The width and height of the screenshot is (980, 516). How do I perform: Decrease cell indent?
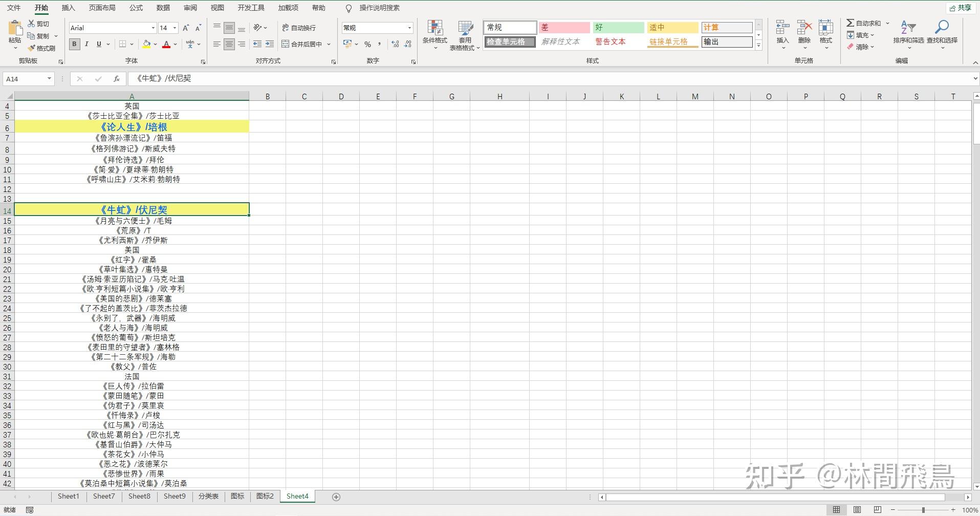[x=257, y=44]
